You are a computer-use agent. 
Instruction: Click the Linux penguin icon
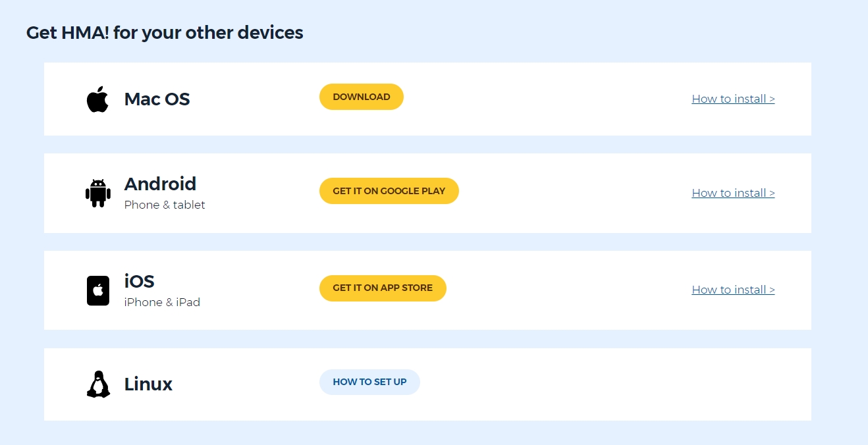click(98, 384)
